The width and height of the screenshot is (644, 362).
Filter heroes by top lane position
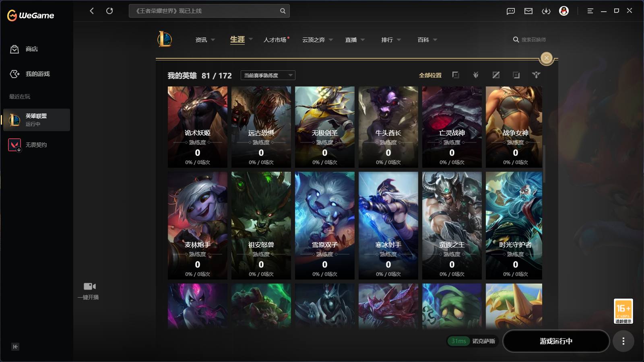[456, 75]
